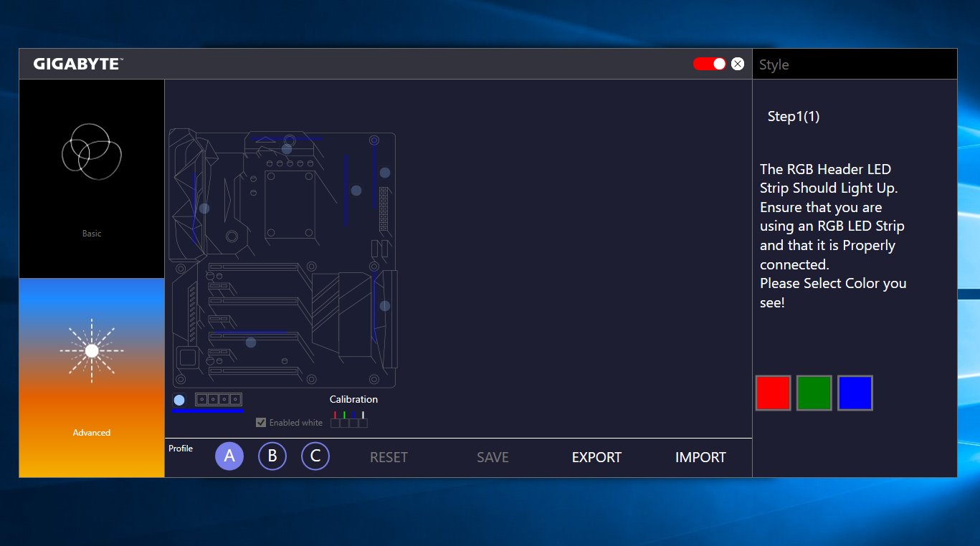
Task: Select the LED zone dot on the right edge chipset area
Action: pyautogui.click(x=385, y=306)
